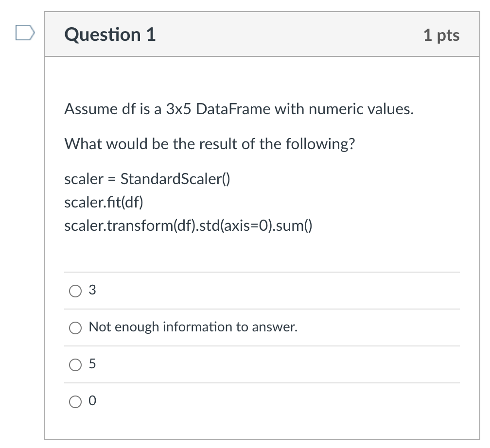The image size is (490, 448).
Task: Select the radio button for answer 5
Action: 75,364
